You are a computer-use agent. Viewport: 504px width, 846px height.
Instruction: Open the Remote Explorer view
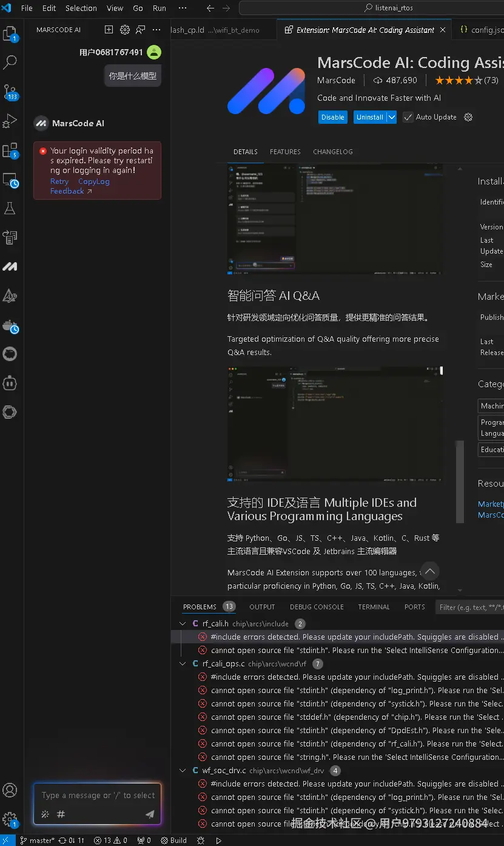10,179
